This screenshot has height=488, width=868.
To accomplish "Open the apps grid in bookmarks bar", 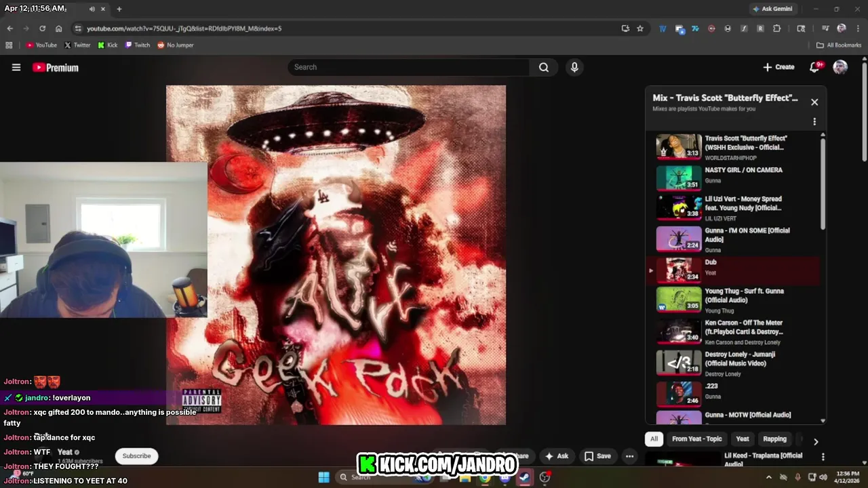I will (x=9, y=45).
